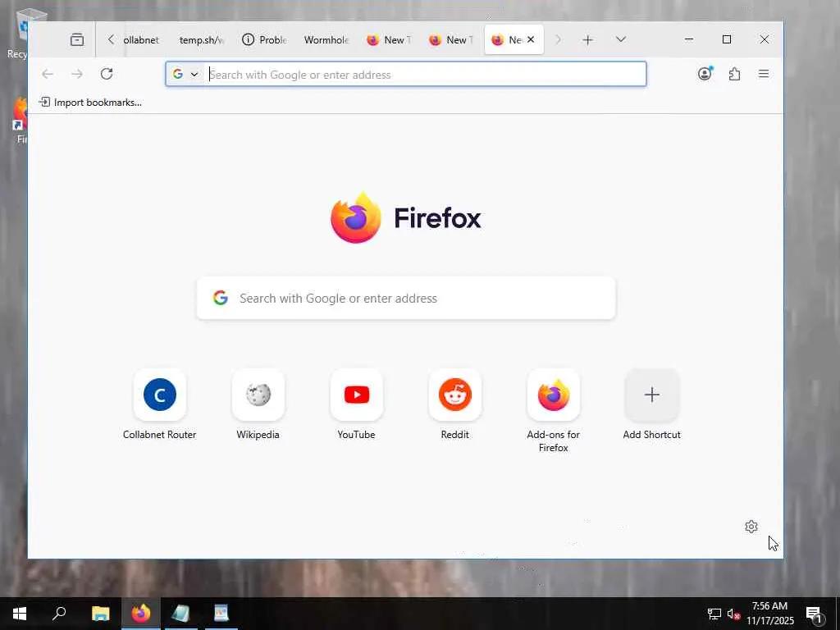Open the Windows Start menu
840x630 pixels.
pyautogui.click(x=20, y=614)
